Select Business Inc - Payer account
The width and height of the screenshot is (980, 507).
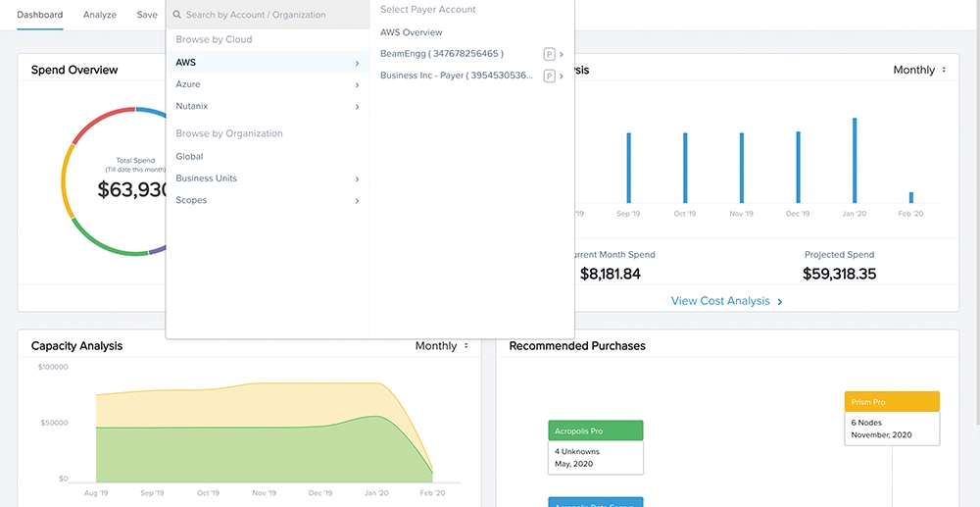pos(457,76)
